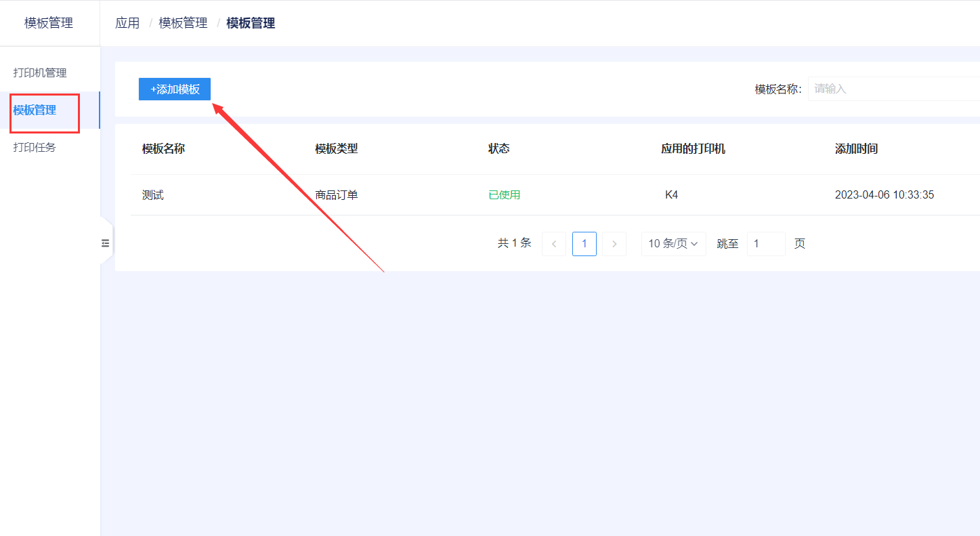This screenshot has height=536, width=980.
Task: Open the 10 条/页 page size dropdown
Action: [x=673, y=244]
